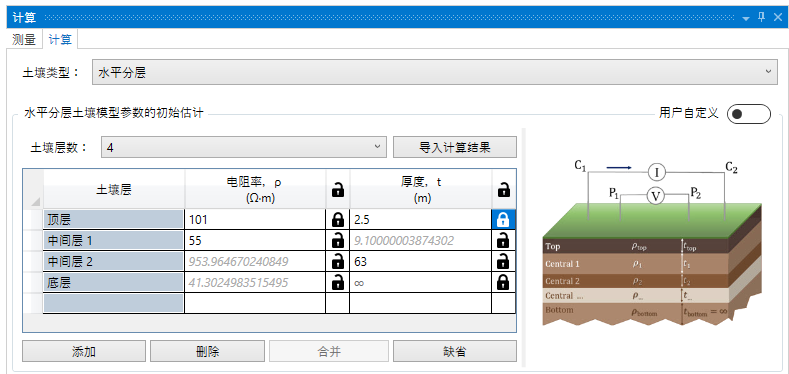Click the 顶层 resistivity field showing 101
The image size is (789, 374).
255,219
